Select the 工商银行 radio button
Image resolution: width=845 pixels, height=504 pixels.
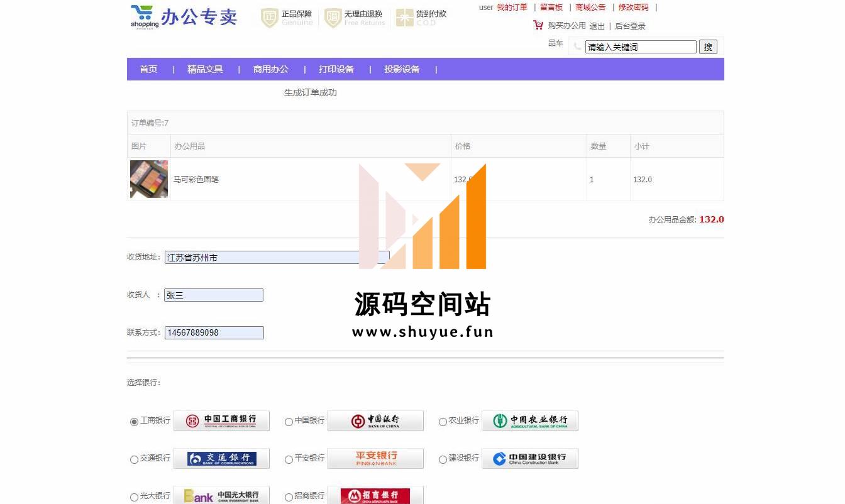click(x=134, y=422)
